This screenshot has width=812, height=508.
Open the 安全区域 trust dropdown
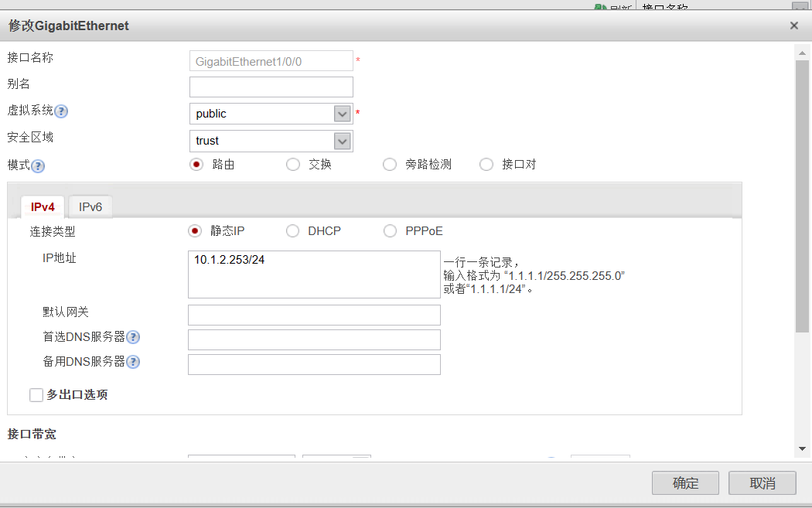[343, 141]
